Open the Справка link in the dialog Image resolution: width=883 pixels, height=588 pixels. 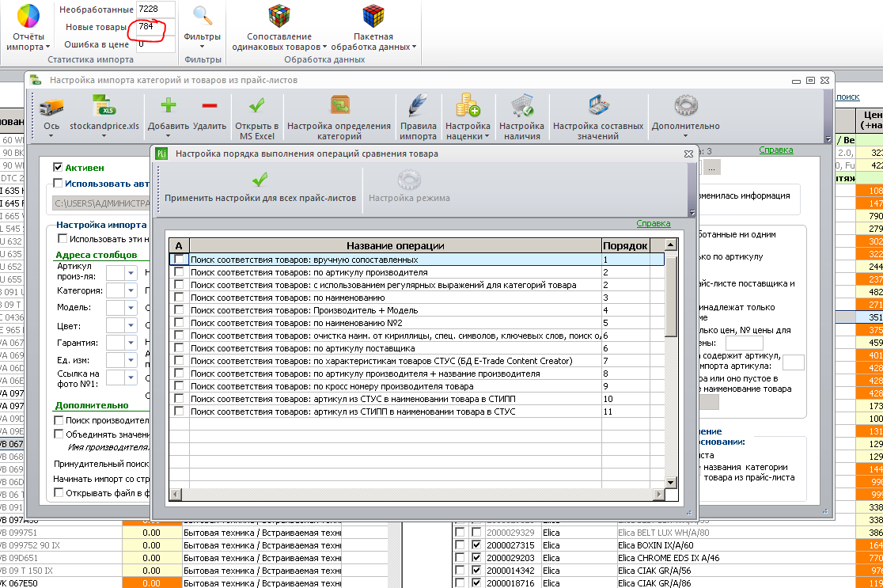[x=654, y=224]
